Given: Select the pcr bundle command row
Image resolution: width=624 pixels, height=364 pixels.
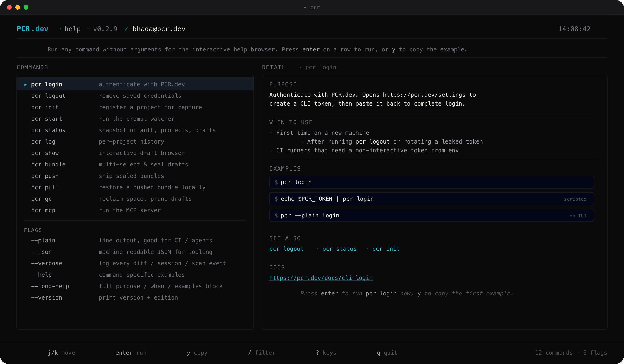Looking at the screenshot, I should coord(135,164).
